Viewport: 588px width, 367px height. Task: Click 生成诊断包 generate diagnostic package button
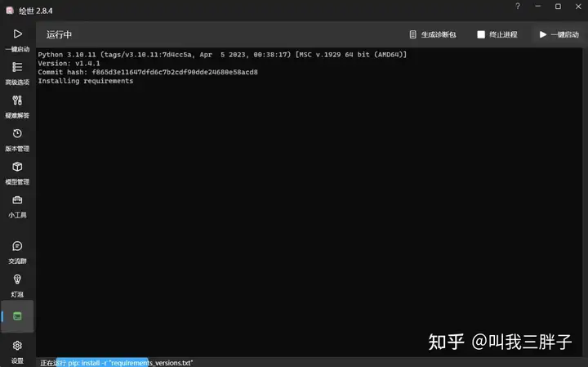432,34
